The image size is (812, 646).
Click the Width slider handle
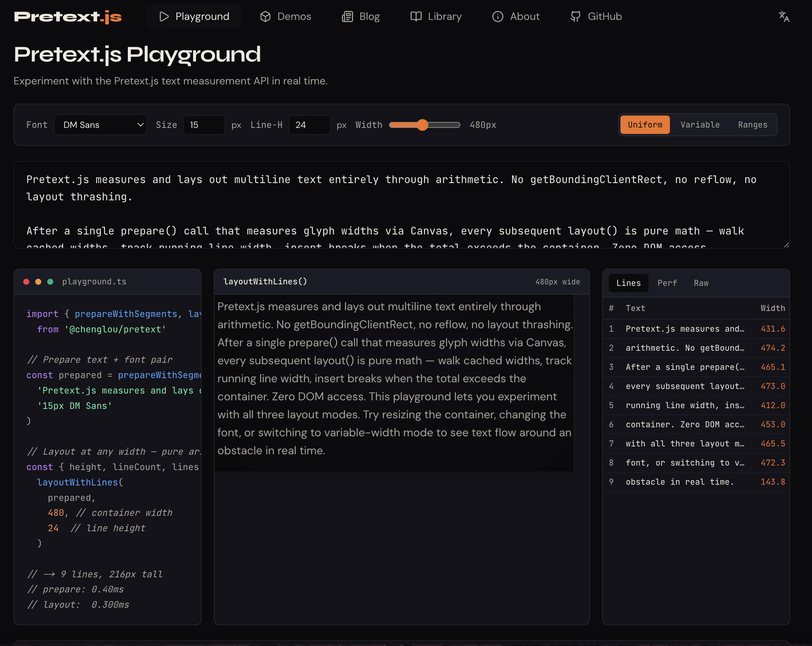point(422,125)
